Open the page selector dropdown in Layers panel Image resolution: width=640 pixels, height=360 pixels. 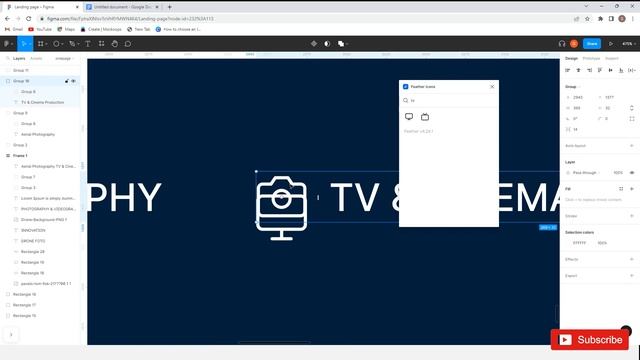click(x=64, y=58)
